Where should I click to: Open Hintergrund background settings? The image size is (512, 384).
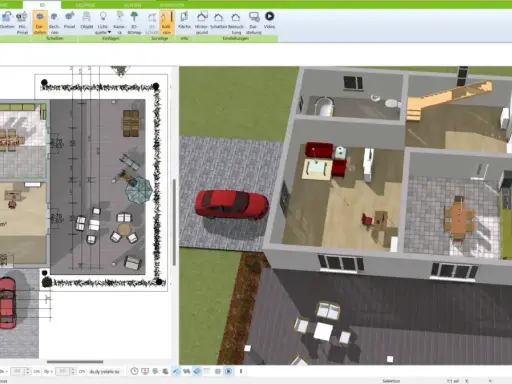201,22
